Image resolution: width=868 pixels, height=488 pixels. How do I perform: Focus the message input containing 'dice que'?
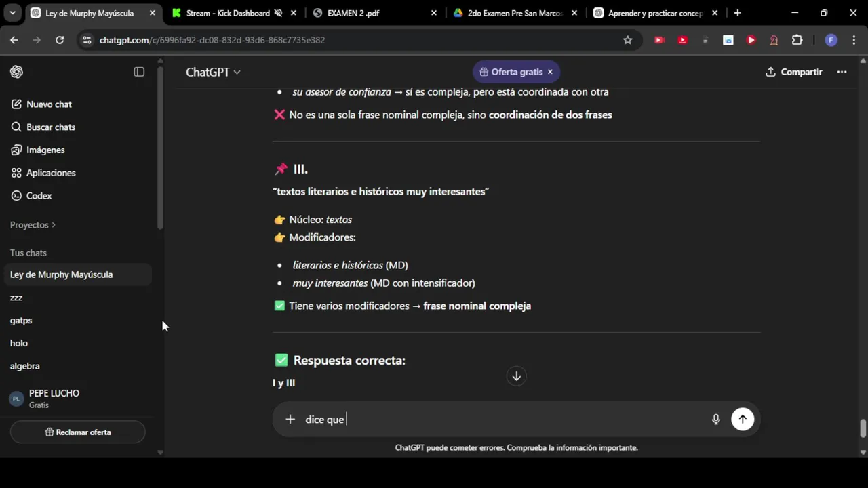coord(502,420)
